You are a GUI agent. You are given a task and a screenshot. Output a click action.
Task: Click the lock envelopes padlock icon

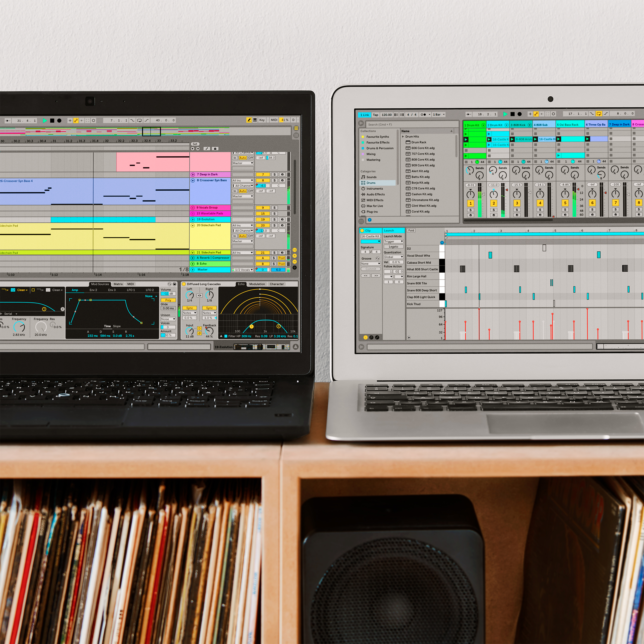click(215, 149)
